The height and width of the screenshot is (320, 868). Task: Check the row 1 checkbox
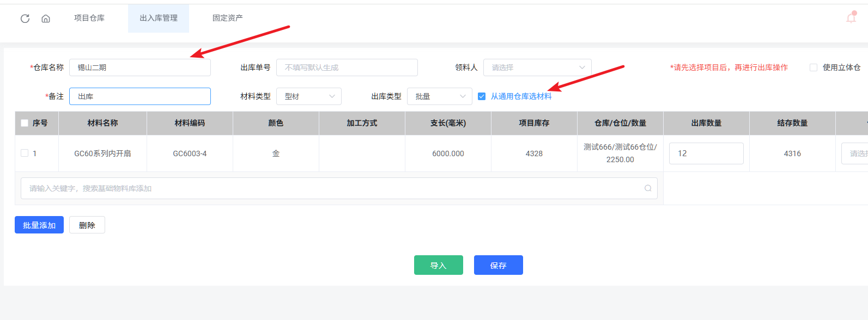(25, 153)
